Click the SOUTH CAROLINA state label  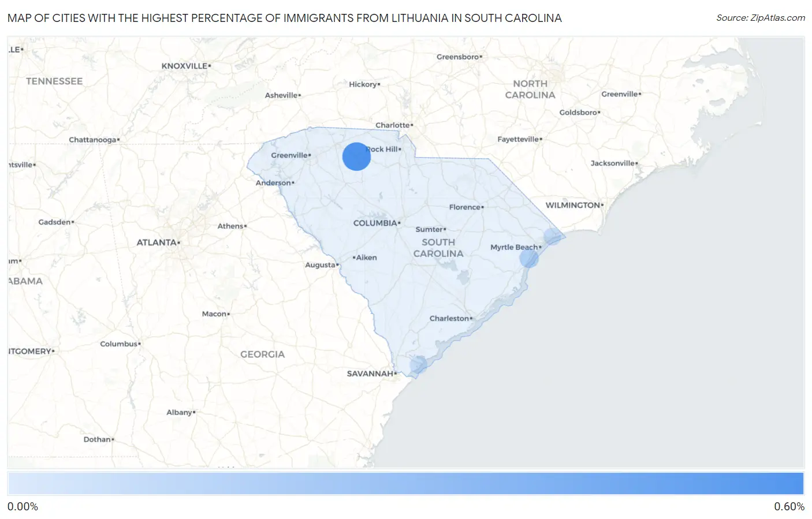click(438, 248)
